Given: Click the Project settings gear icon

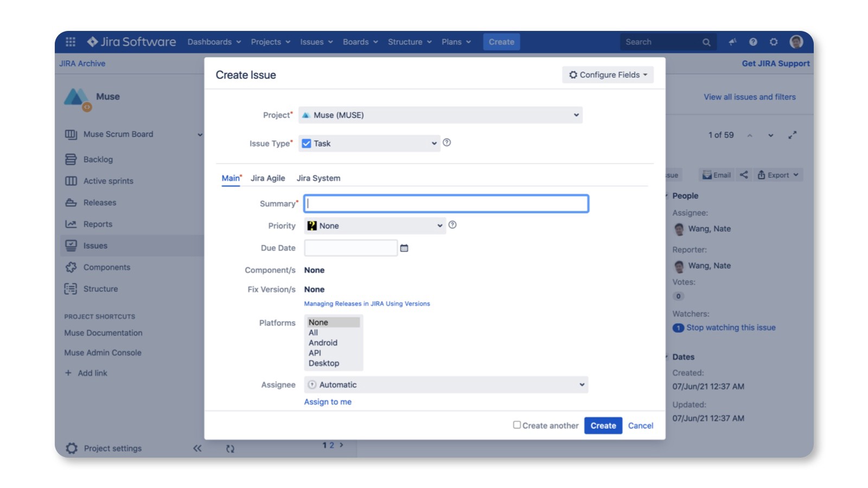Looking at the screenshot, I should [72, 448].
